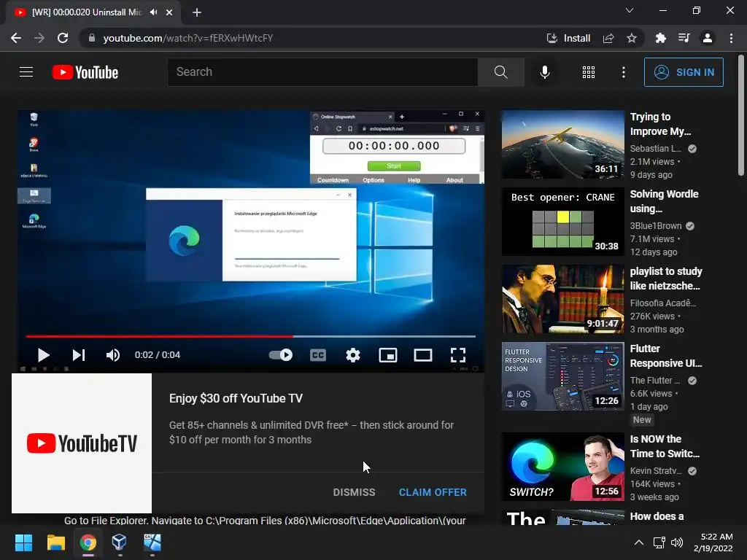Open the YouTube apps grid
This screenshot has height=560, width=747.
pyautogui.click(x=589, y=72)
